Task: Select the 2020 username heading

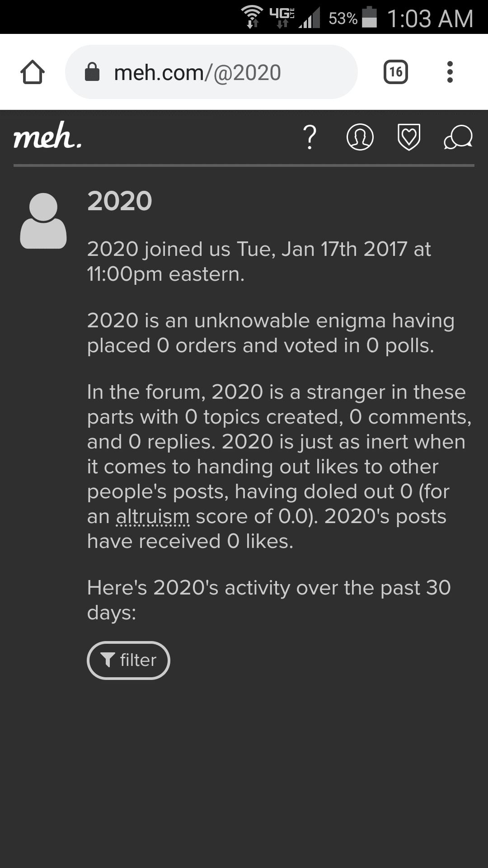Action: point(120,201)
